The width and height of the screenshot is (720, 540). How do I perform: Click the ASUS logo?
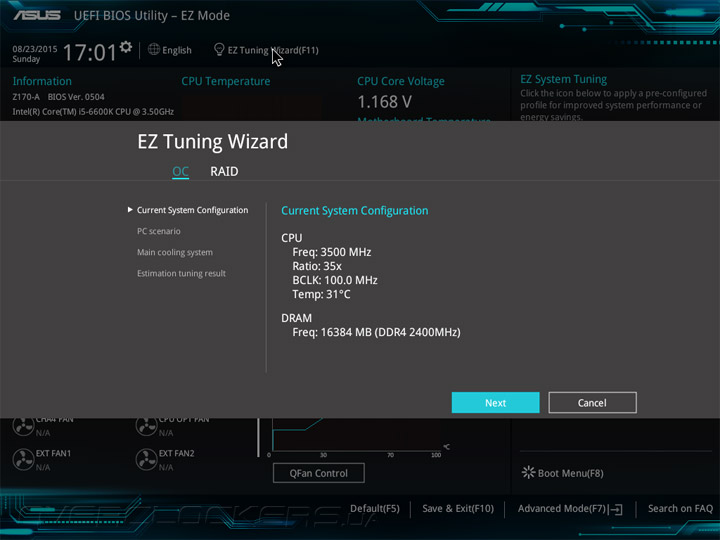click(37, 15)
